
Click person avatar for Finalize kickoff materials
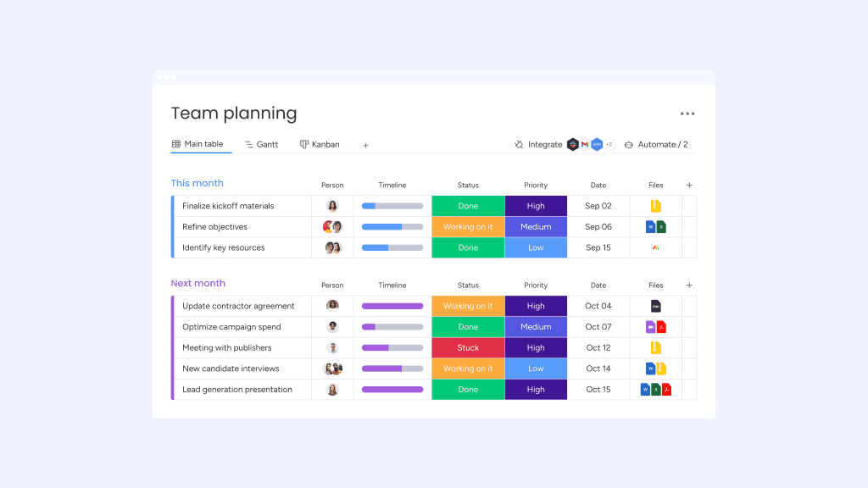332,206
